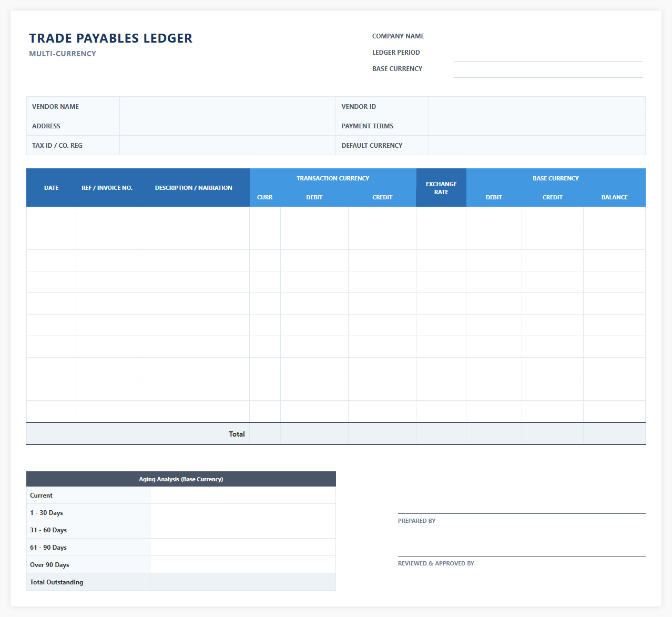Click the 'Over 90 Days' label
Viewport: 672px width, 617px height.
[x=49, y=565]
